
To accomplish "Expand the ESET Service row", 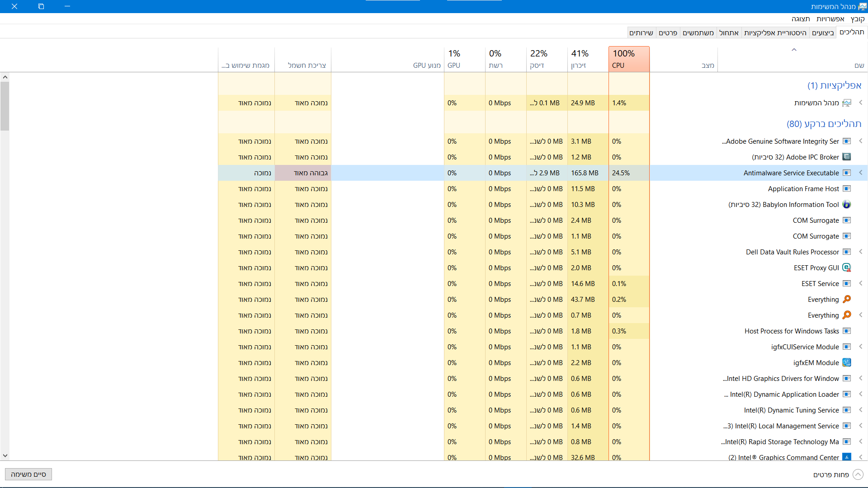I will 861,283.
